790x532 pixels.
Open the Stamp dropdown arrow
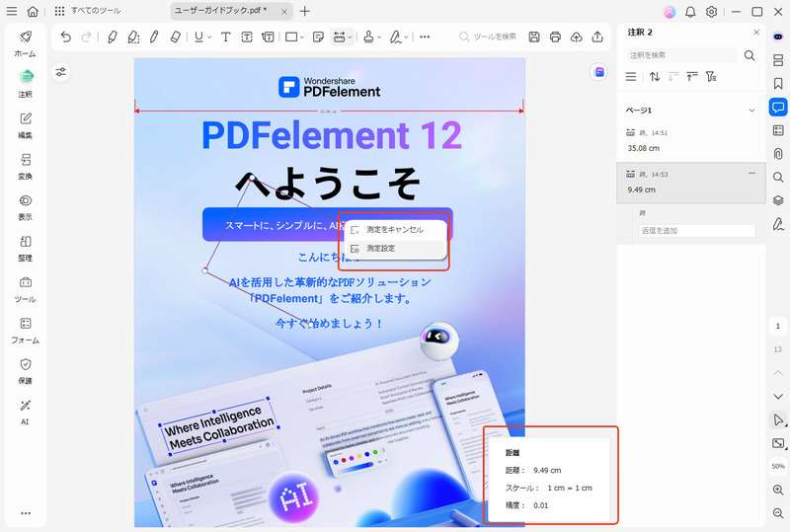click(379, 37)
